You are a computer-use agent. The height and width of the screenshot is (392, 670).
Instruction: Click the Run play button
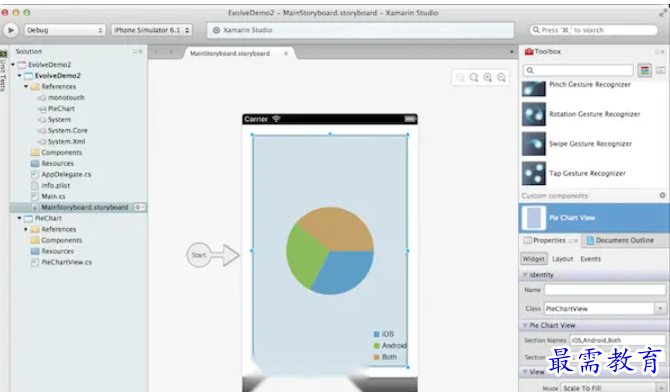[x=11, y=30]
